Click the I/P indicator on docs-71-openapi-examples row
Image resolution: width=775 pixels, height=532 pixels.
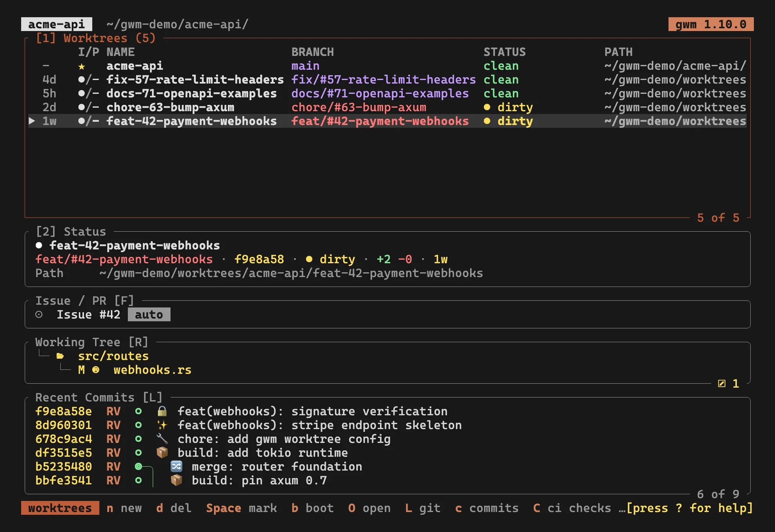coord(88,93)
